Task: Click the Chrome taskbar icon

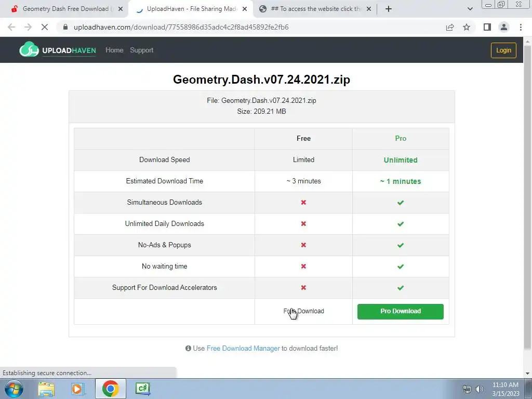Action: 110,389
